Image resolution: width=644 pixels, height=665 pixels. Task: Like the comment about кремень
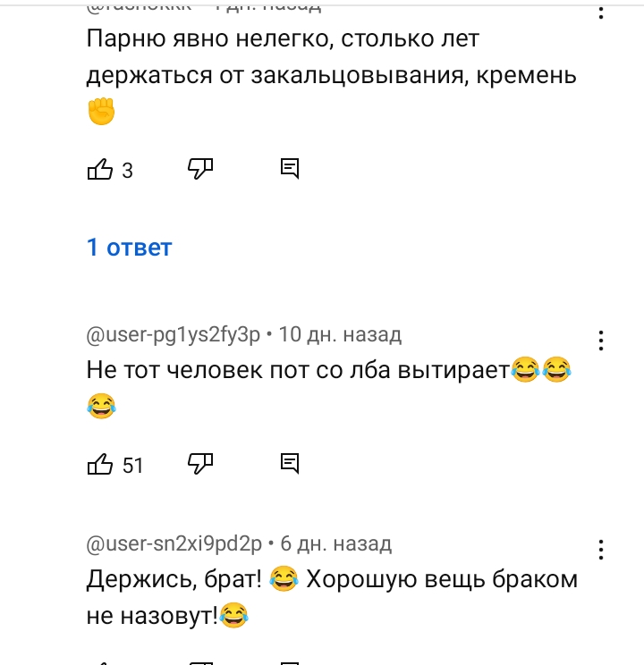point(100,169)
